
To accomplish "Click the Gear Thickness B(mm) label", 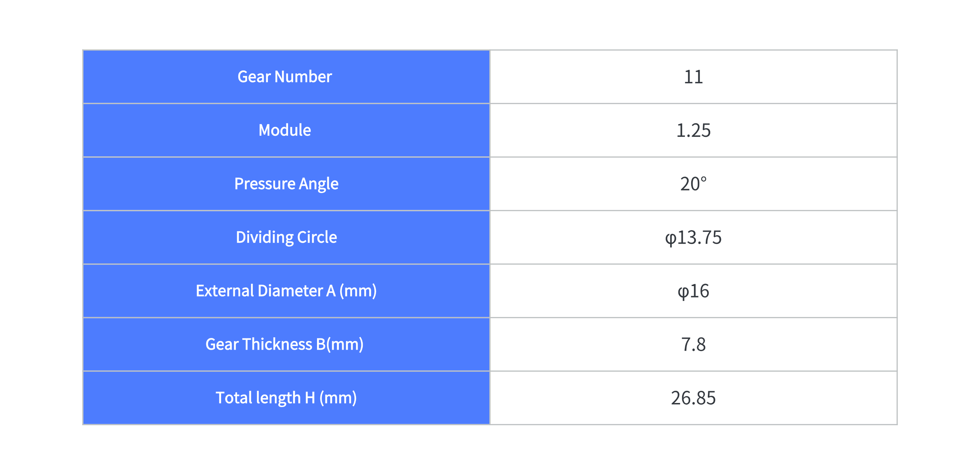I will [x=285, y=344].
